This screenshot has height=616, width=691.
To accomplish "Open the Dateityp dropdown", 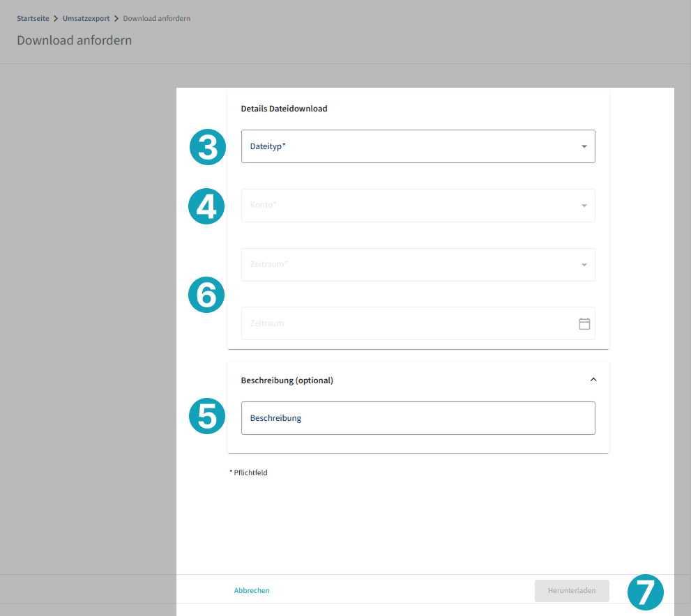I will point(418,146).
